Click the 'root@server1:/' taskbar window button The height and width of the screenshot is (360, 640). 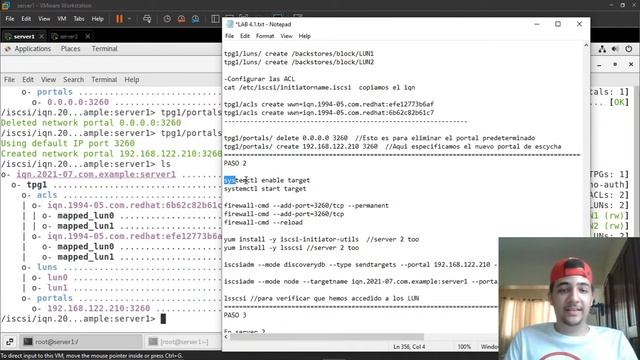point(82,341)
